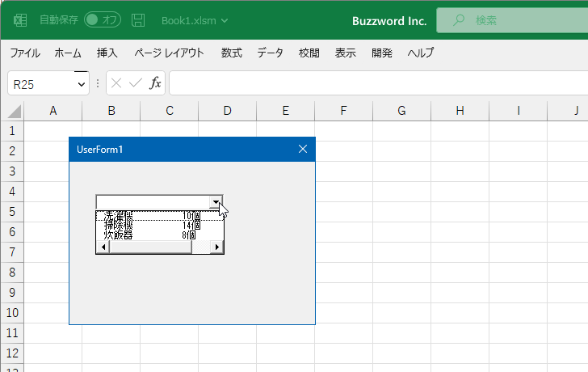The width and height of the screenshot is (588, 372).
Task: Click the list's left scroll arrow
Action: click(x=103, y=247)
